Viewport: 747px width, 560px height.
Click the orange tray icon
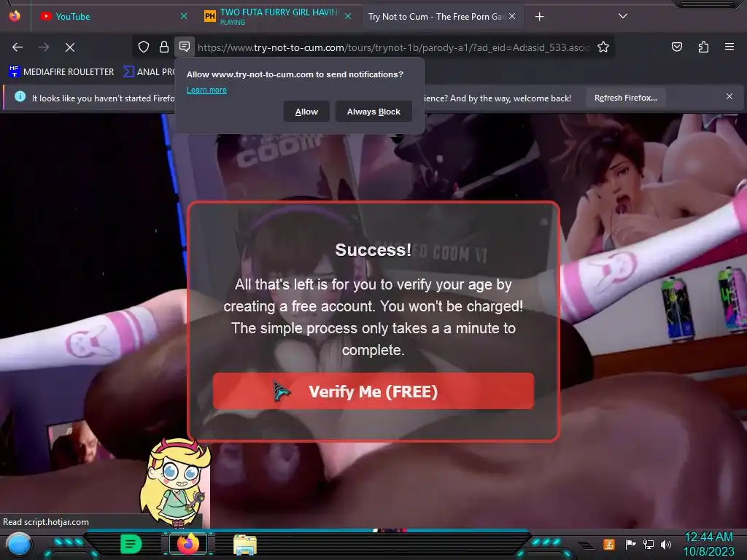coord(609,544)
